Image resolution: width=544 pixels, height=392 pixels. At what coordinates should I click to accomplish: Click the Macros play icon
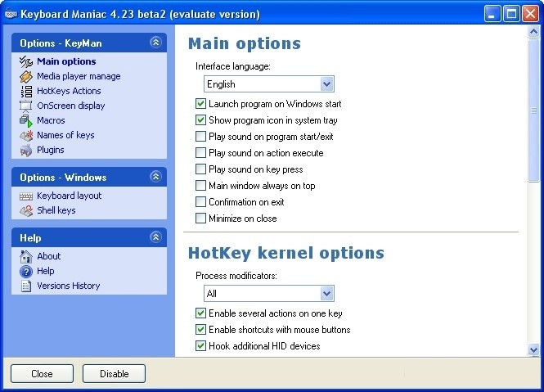click(26, 121)
